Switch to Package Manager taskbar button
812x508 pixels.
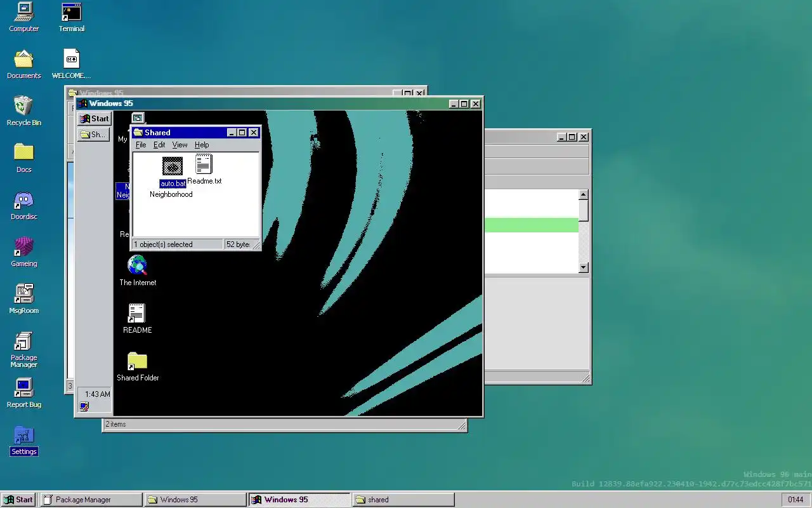pos(91,500)
